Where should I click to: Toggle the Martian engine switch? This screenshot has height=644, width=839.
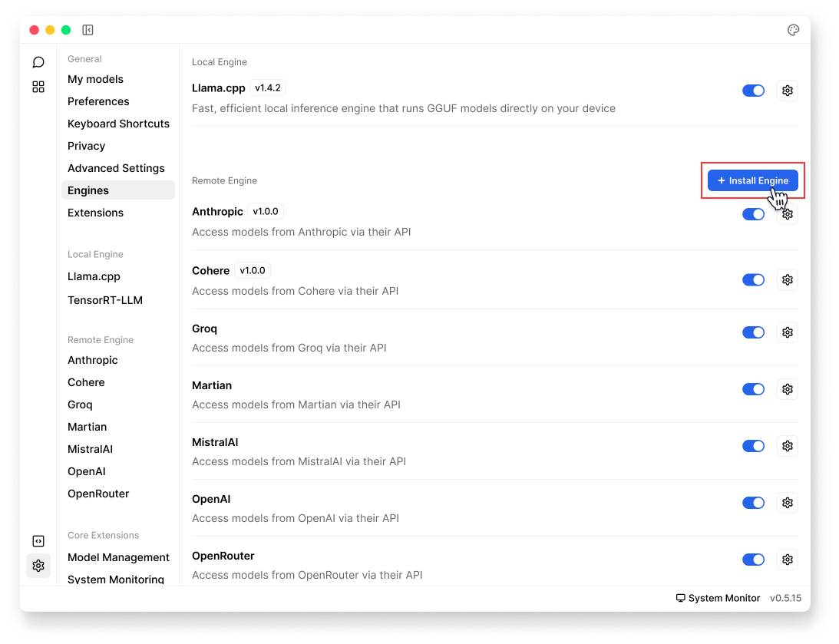click(753, 389)
